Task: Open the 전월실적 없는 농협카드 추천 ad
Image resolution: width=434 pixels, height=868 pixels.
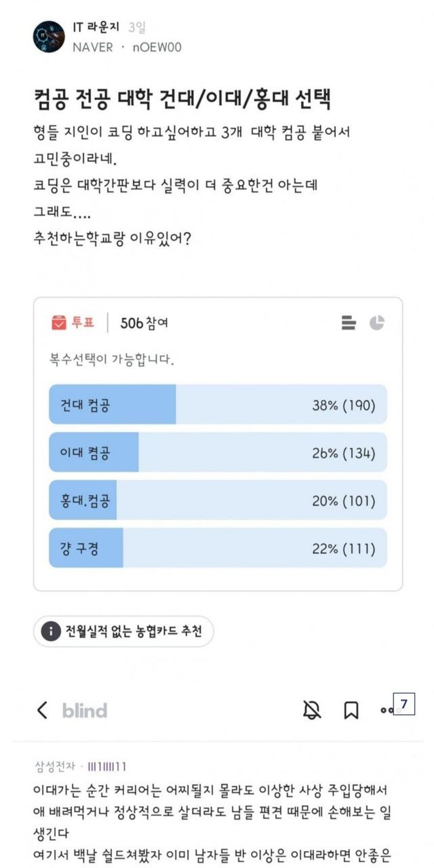Action: (133, 631)
